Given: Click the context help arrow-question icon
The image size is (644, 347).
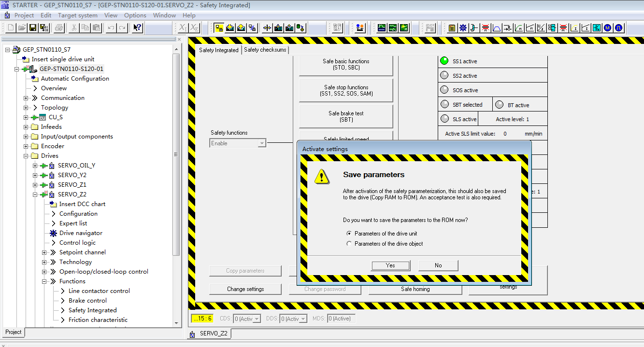Looking at the screenshot, I should [x=137, y=28].
